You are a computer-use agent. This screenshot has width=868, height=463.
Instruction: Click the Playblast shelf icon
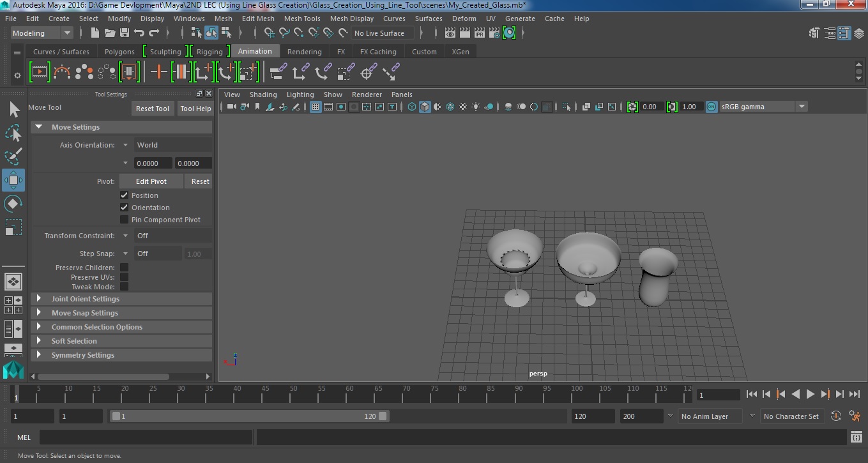click(40, 72)
